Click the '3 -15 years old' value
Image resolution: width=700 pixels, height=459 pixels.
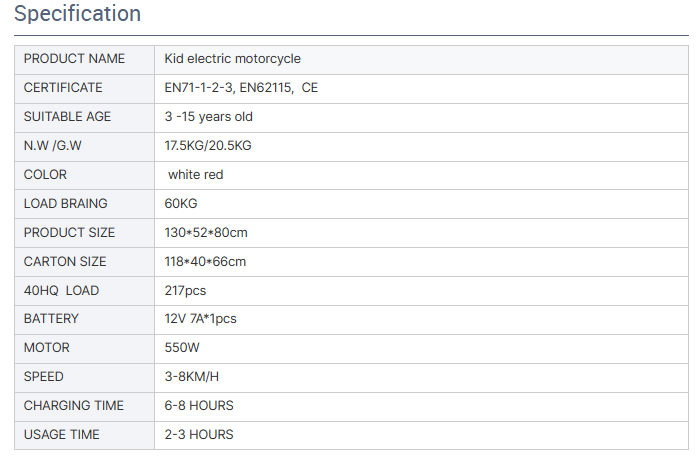tap(209, 117)
